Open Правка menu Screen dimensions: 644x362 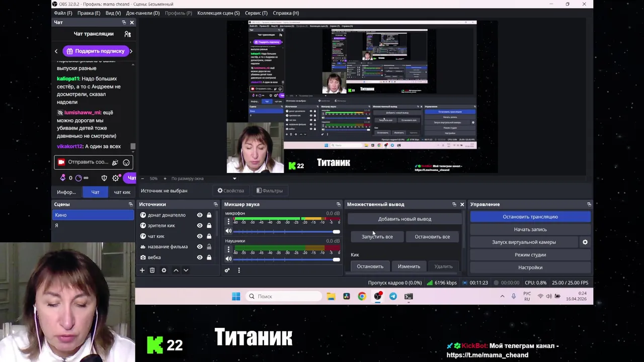[89, 13]
